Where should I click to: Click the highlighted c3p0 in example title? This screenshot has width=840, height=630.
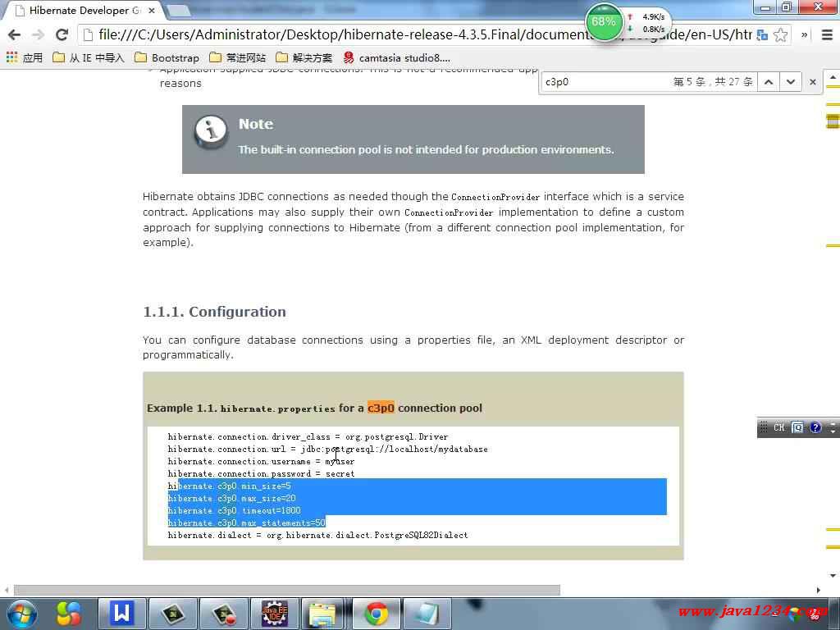click(x=381, y=408)
